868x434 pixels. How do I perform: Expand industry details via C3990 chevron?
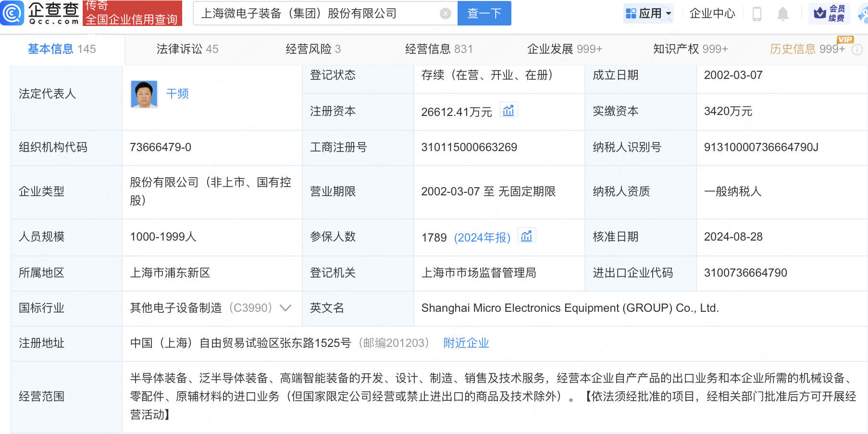coord(285,308)
